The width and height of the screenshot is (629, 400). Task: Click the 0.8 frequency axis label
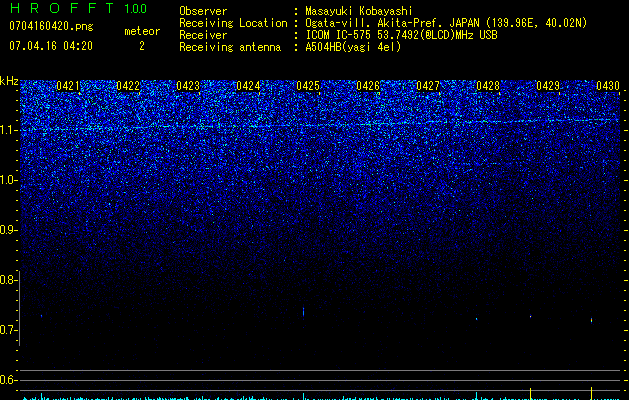point(8,280)
